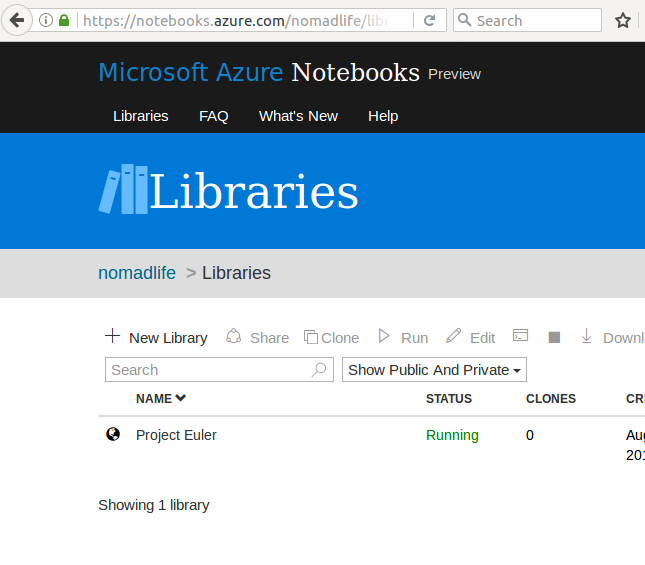Image resolution: width=645 pixels, height=565 pixels.
Task: Click the Edit button label
Action: pos(483,338)
